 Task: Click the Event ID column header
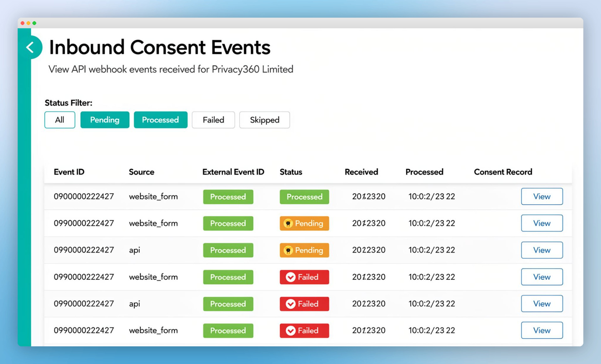(69, 172)
